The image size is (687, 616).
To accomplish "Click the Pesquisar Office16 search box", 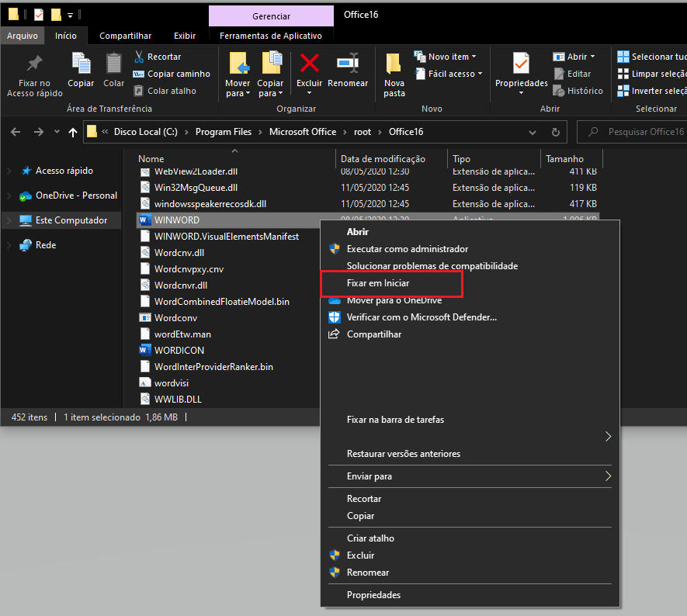I will [x=633, y=132].
